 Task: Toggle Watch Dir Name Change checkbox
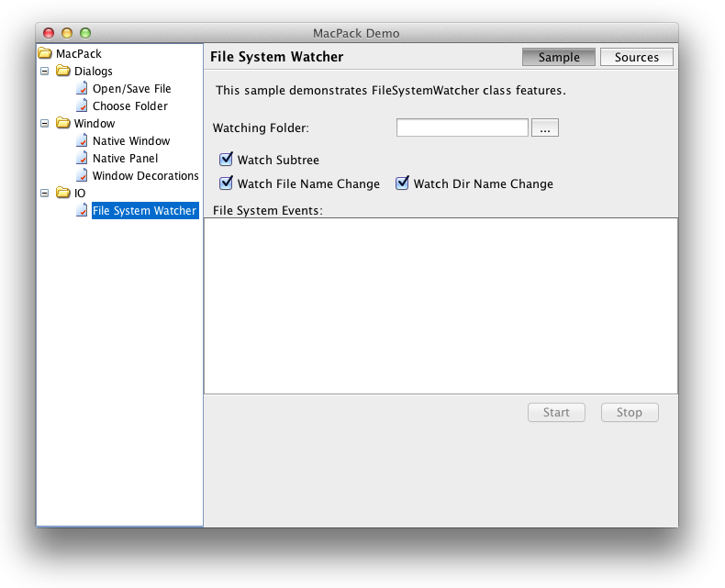(402, 183)
